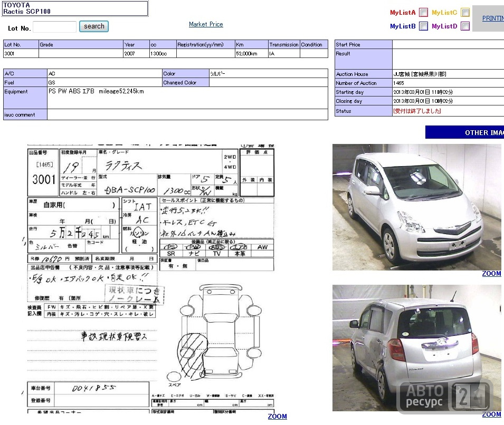Click ZOOM under front car photo
Screen dimensions: 504x425
point(491,274)
